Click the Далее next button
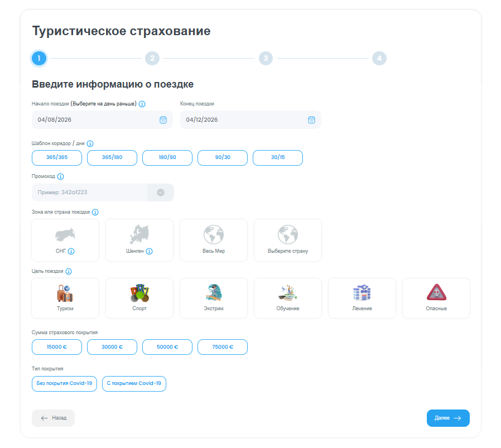The width and height of the screenshot is (501, 448). [447, 418]
